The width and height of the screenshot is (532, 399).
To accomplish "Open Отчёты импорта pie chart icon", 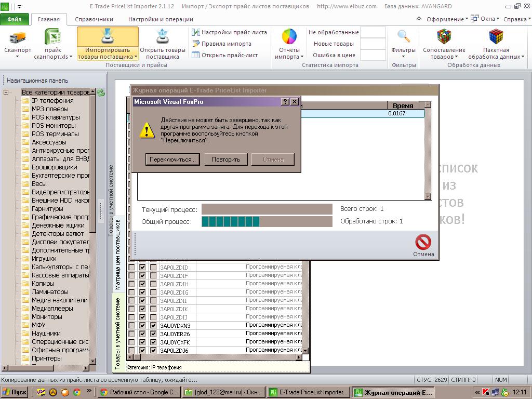I will (289, 37).
